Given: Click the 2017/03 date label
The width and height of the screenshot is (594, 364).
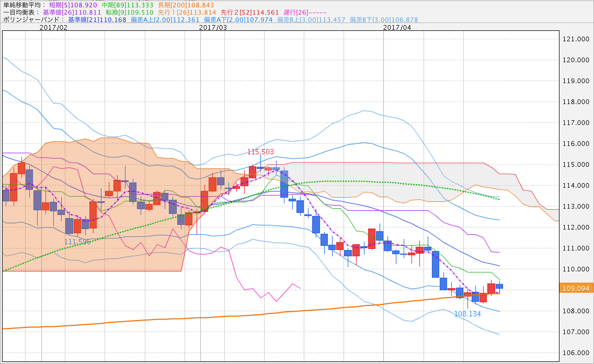Looking at the screenshot, I should click(x=213, y=27).
